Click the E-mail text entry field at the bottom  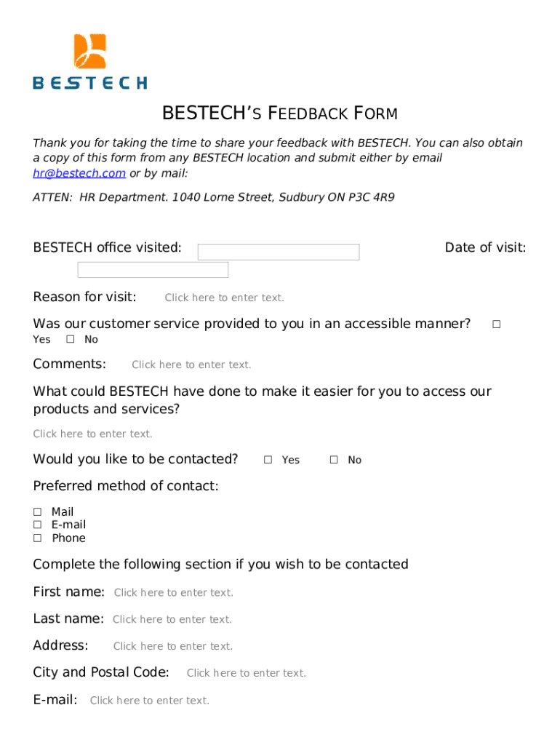tap(150, 700)
